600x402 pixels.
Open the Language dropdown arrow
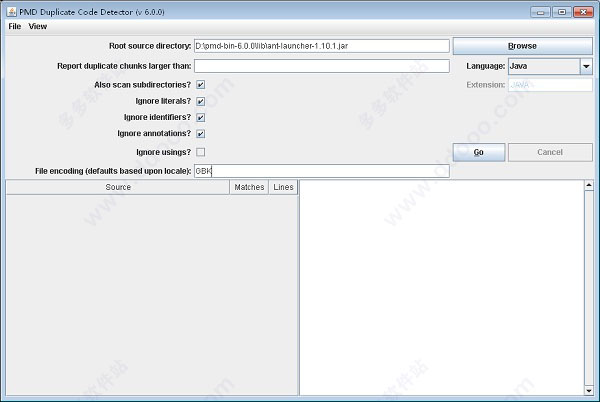(x=586, y=66)
